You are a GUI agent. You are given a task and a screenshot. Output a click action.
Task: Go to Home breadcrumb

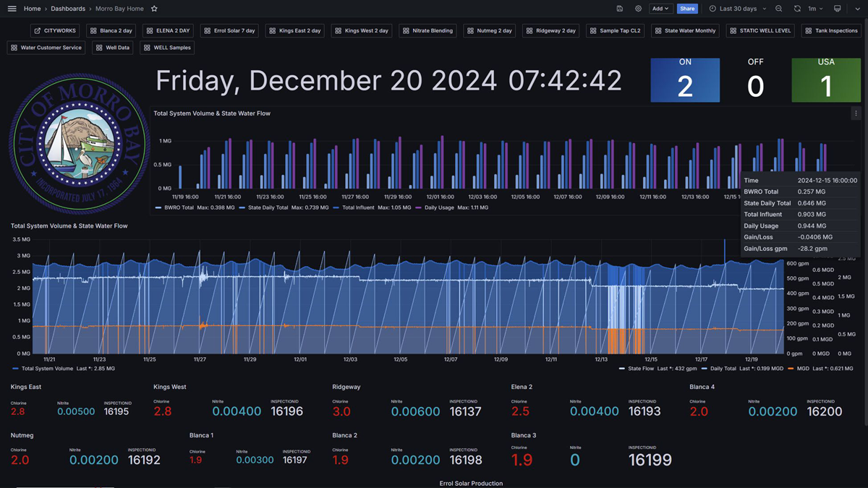[x=32, y=9]
